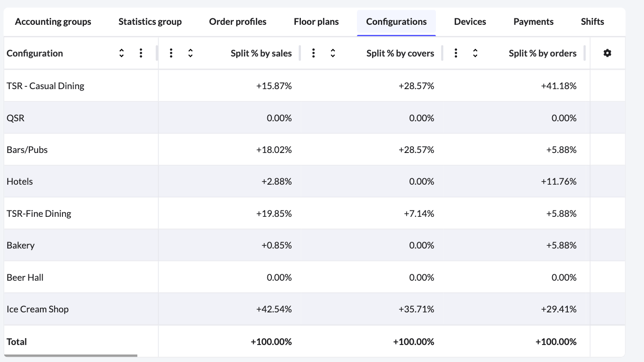Open Configuration column three-dot menu

coord(141,53)
